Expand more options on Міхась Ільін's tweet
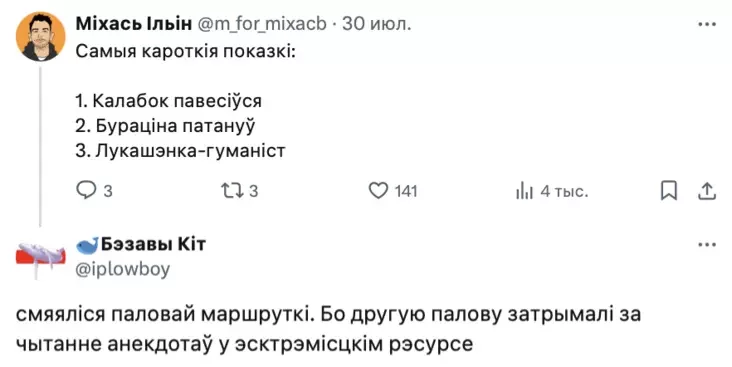 pyautogui.click(x=707, y=24)
